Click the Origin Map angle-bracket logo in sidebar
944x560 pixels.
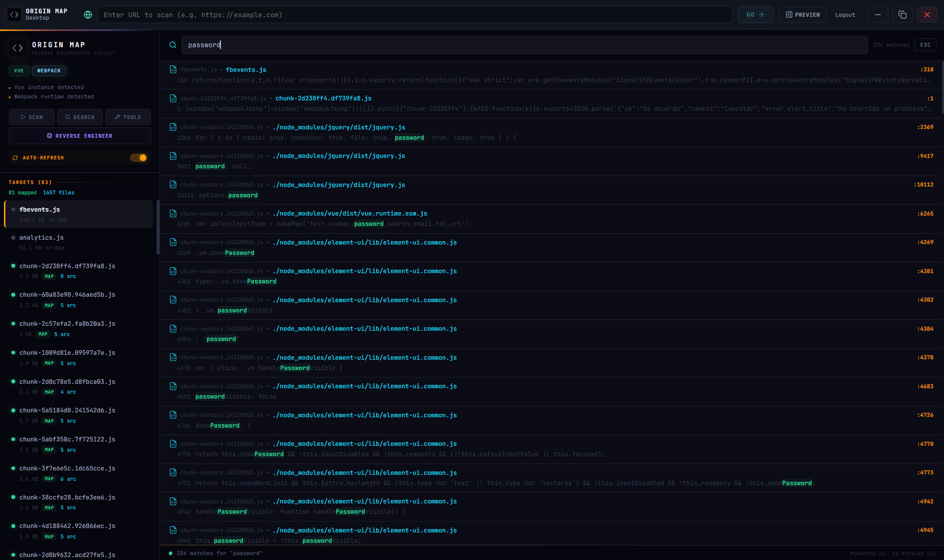coord(17,48)
